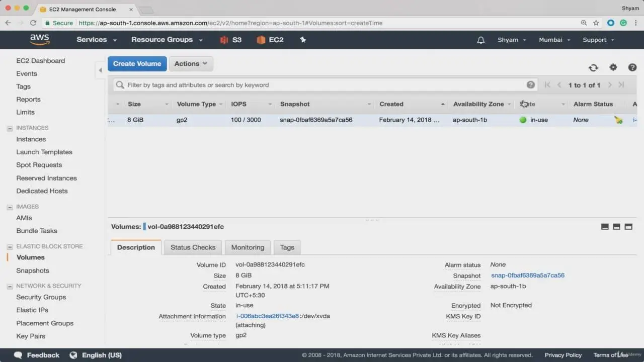The image size is (644, 362).
Task: Switch to the Tags tab
Action: pyautogui.click(x=287, y=247)
